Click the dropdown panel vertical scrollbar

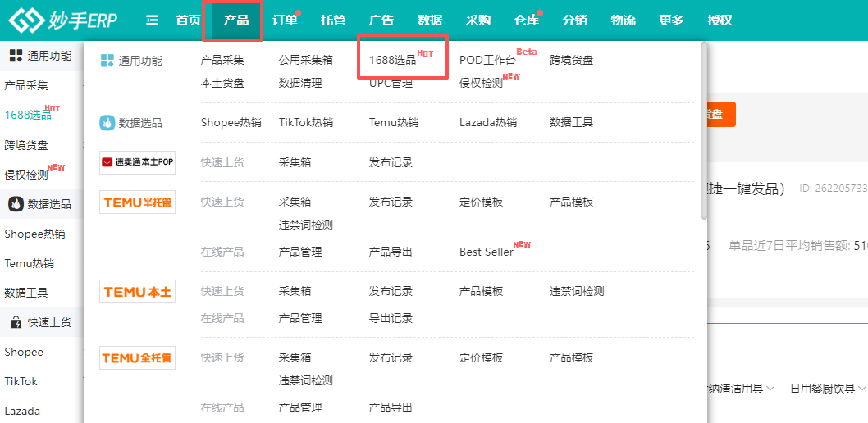pos(704,132)
